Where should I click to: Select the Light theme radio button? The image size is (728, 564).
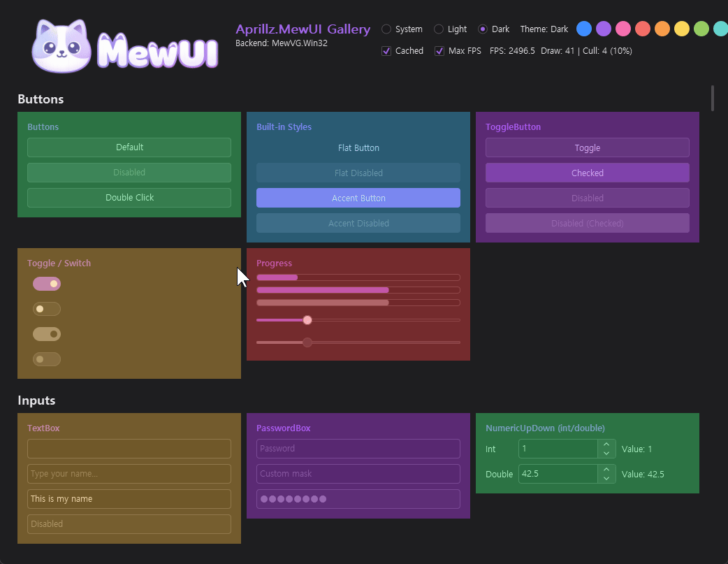[438, 29]
